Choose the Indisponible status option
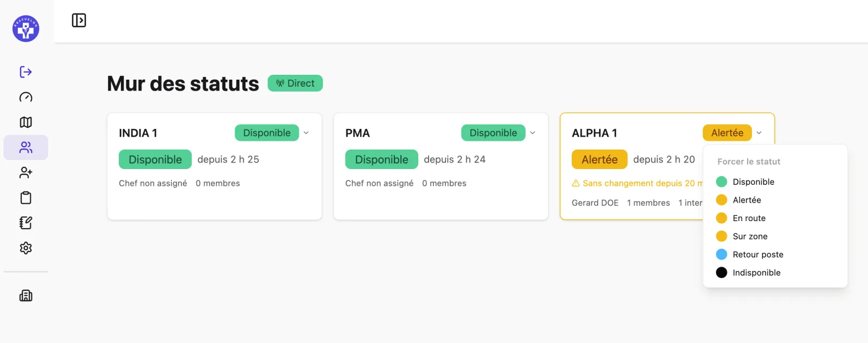The height and width of the screenshot is (343, 868). click(x=775, y=273)
